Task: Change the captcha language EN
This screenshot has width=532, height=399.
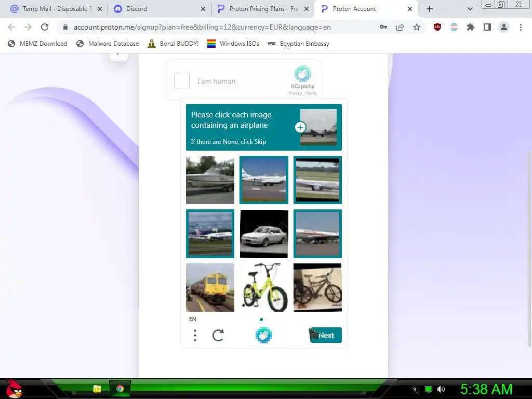Action: pyautogui.click(x=193, y=319)
